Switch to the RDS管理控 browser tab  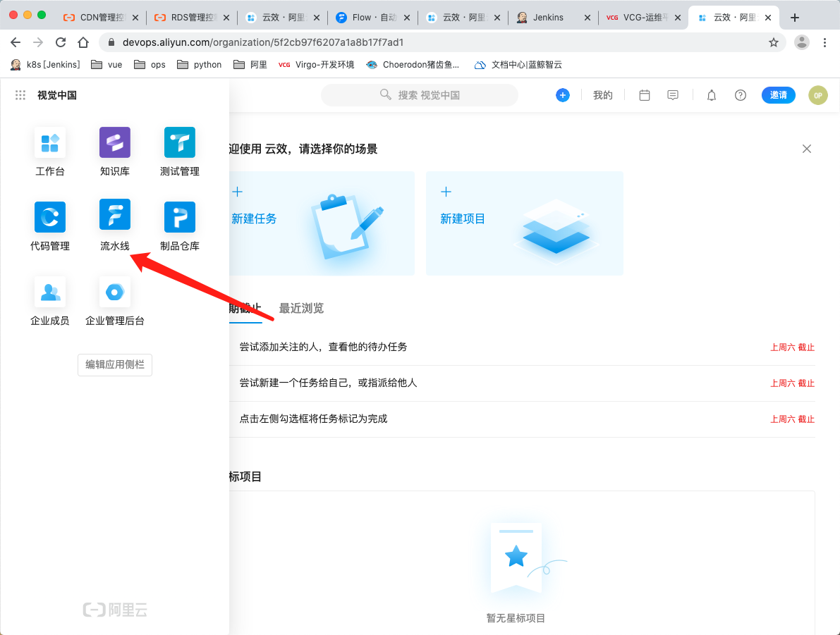[191, 18]
